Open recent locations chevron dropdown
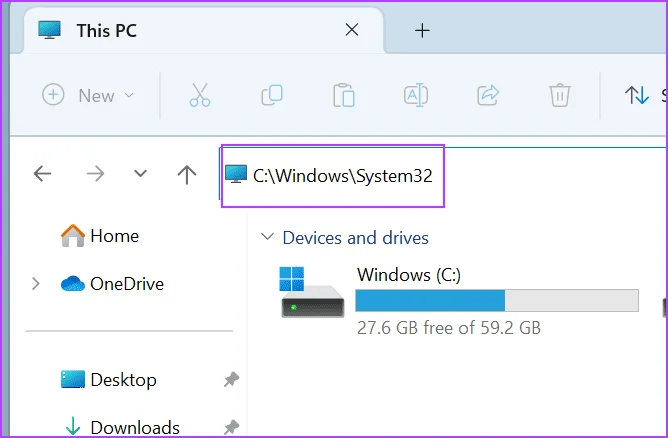Viewport: 668px width, 438px height. (x=140, y=173)
